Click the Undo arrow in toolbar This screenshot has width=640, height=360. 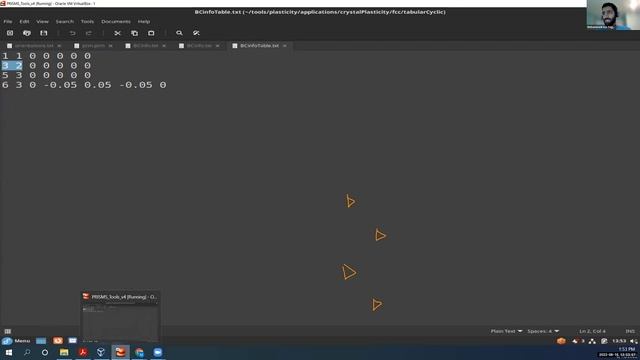click(x=72, y=33)
